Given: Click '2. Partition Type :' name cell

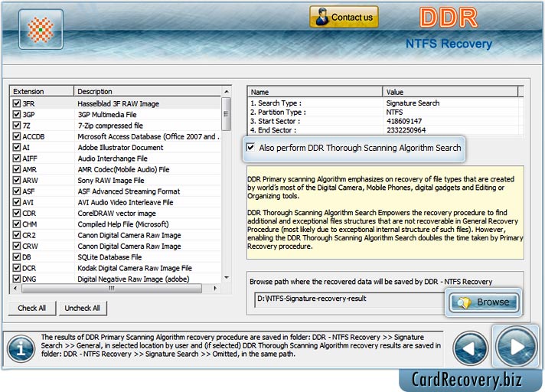Looking at the screenshot, I should [278, 112].
